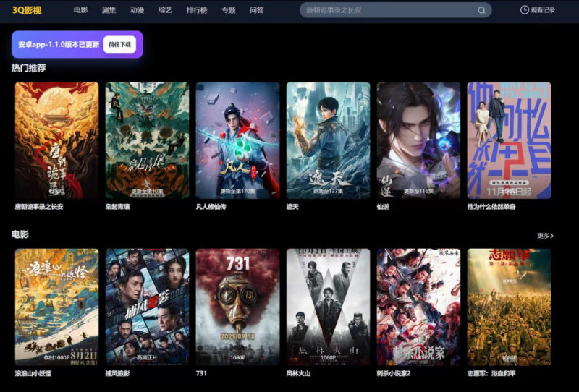Viewport: 579px width, 392px height.
Task: Click the watch history clock icon
Action: (525, 10)
